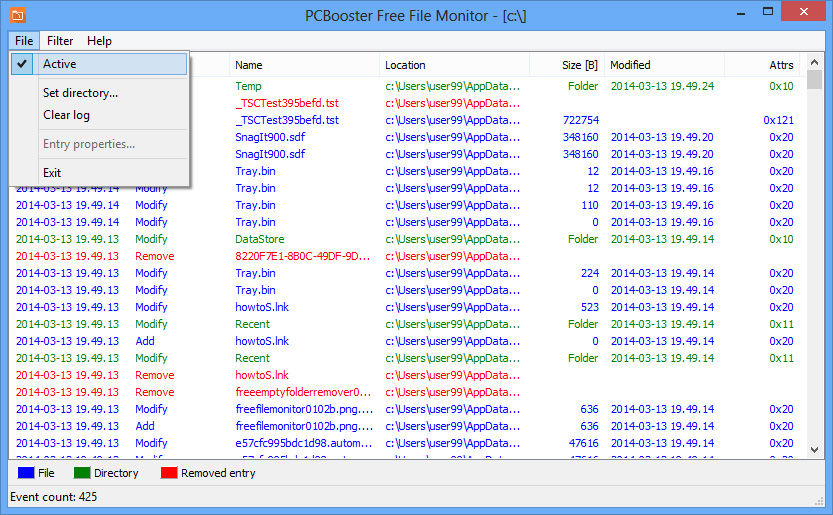Select the Temp folder entry name
Viewport: 833px width, 515px height.
coord(248,86)
